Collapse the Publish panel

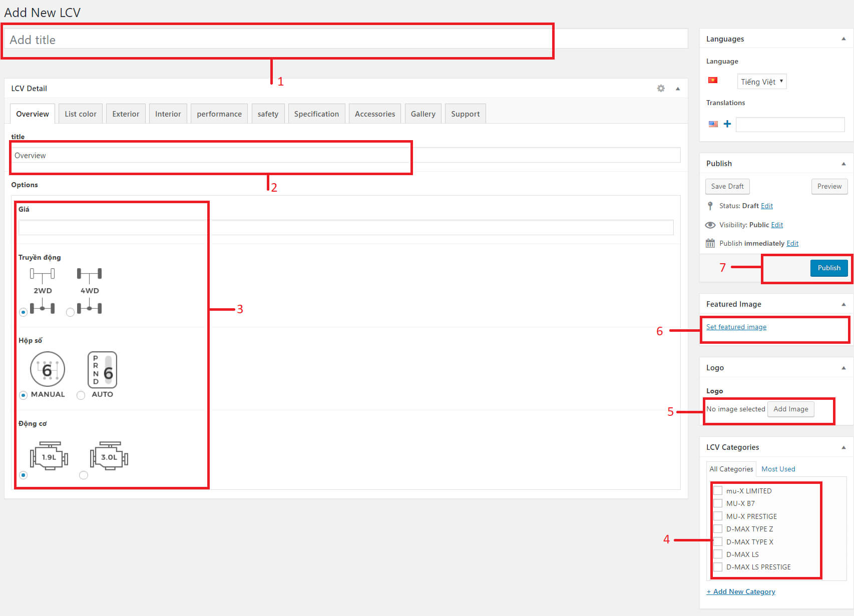843,164
